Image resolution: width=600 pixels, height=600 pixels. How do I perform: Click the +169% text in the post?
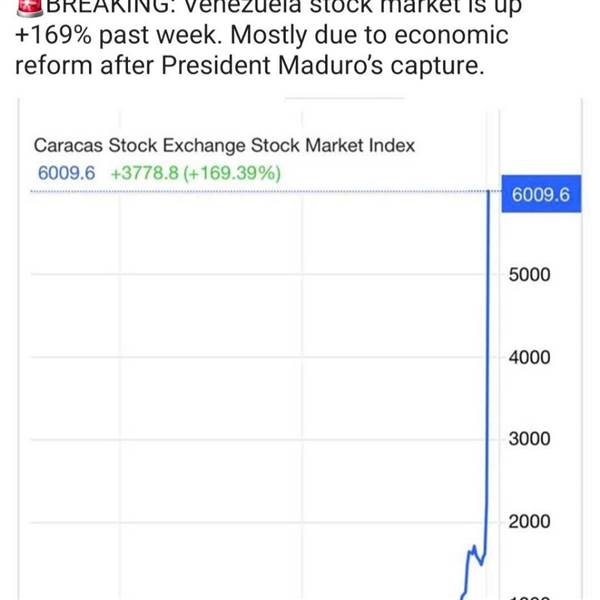(53, 36)
